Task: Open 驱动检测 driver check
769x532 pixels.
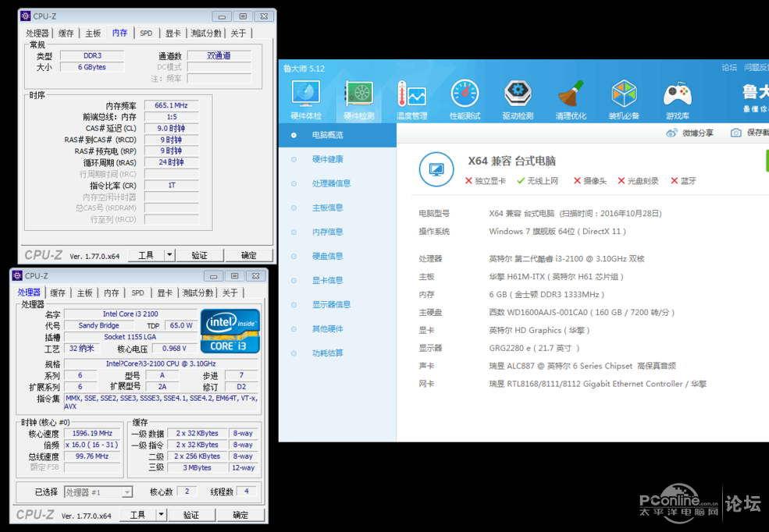Action: tap(518, 100)
